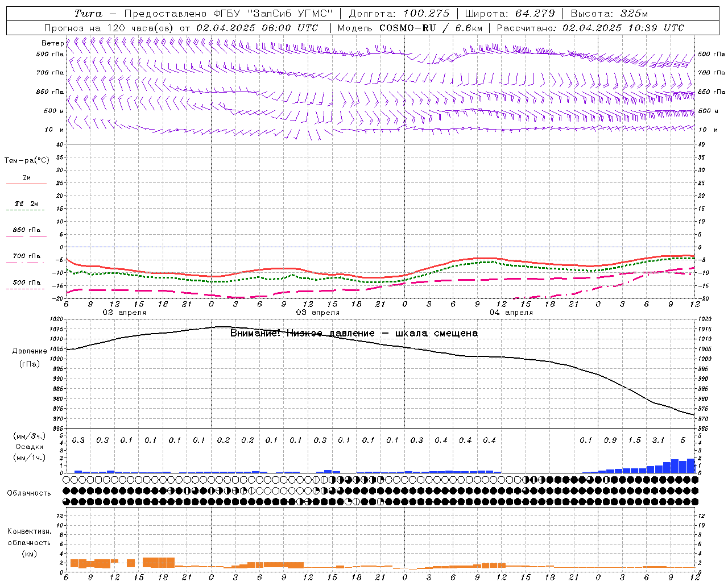Click the elevation text "Высота: 325м"
This screenshot has width=728, height=582.
609,14
